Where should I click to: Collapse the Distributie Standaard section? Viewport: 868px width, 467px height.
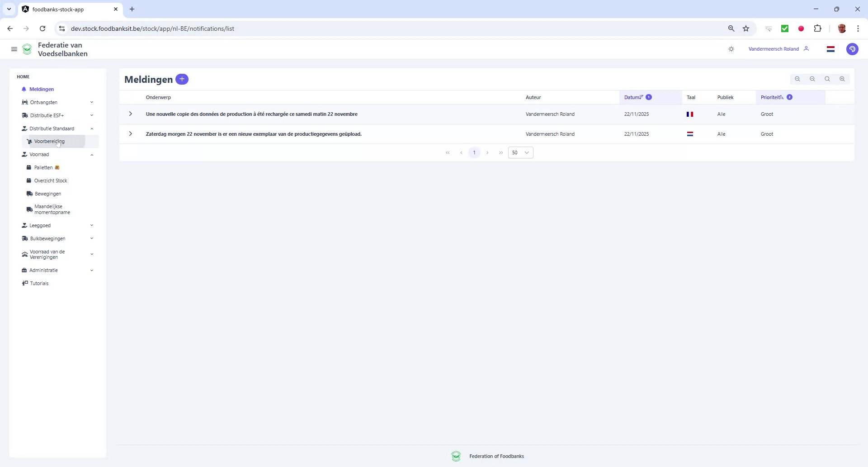tap(92, 129)
